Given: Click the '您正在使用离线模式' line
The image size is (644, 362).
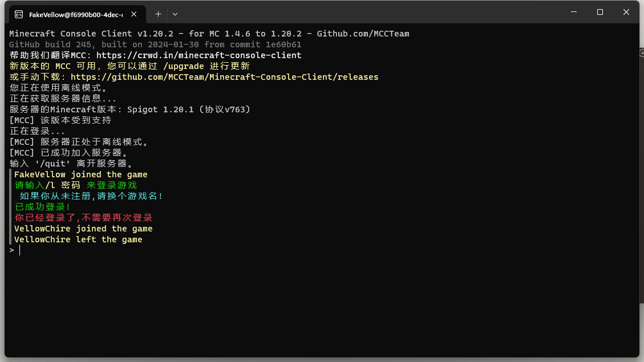Looking at the screenshot, I should tap(58, 88).
